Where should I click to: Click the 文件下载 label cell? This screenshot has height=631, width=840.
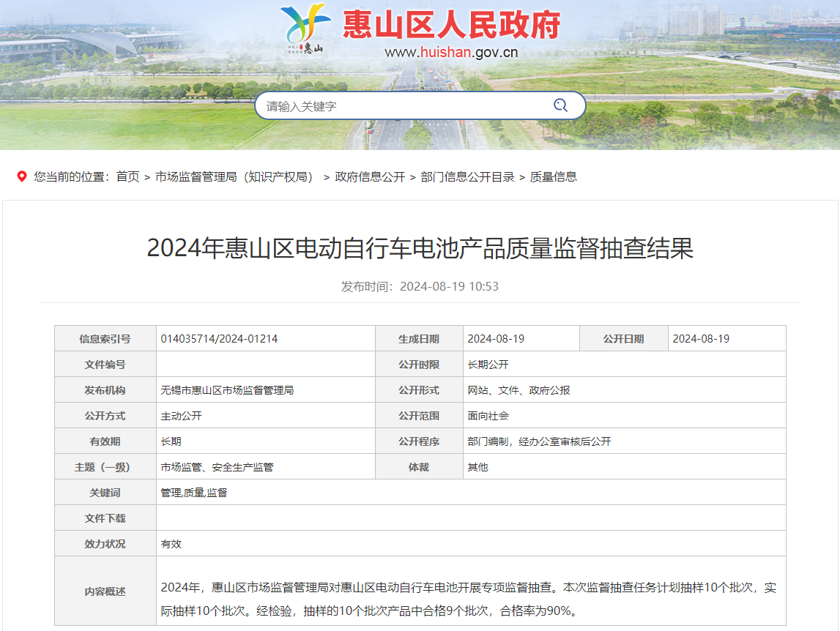105,518
